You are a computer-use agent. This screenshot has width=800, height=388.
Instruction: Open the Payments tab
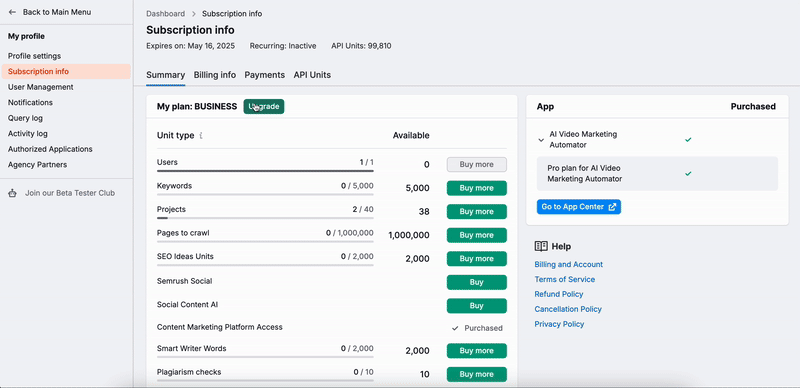coord(264,75)
